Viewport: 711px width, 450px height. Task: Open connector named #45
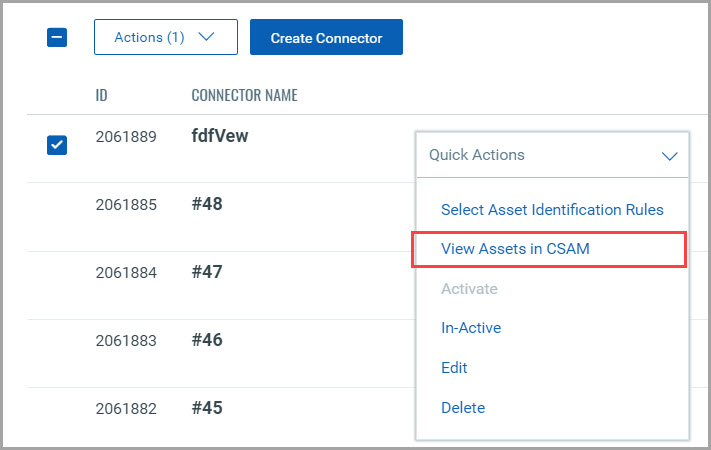tap(207, 408)
